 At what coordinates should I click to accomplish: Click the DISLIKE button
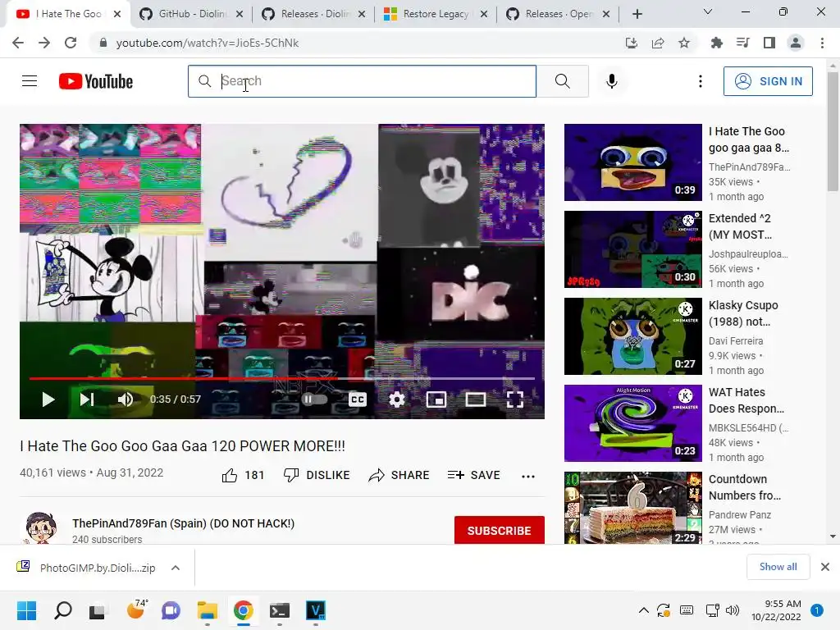pos(317,475)
